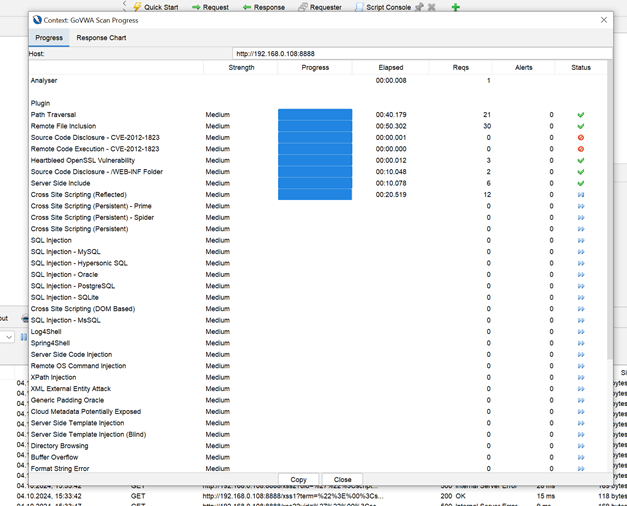Click skip icon for Log4Shell plugin
This screenshot has width=627, height=506.
[581, 332]
